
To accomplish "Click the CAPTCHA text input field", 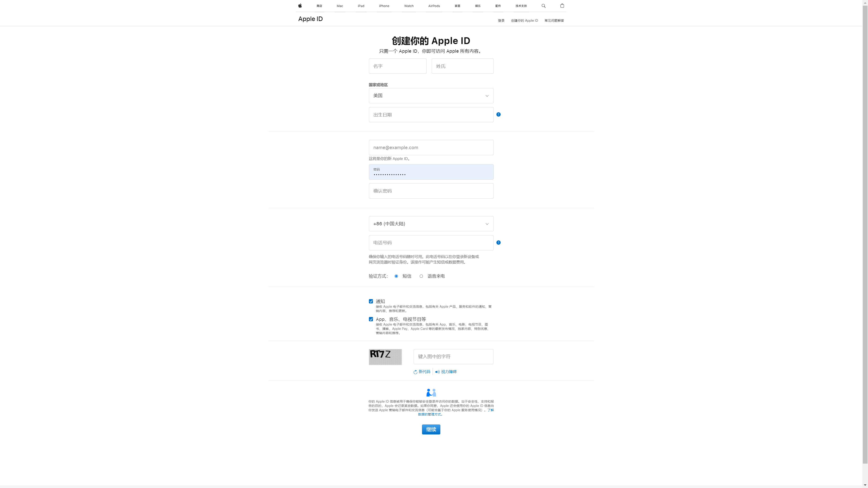I will (453, 356).
